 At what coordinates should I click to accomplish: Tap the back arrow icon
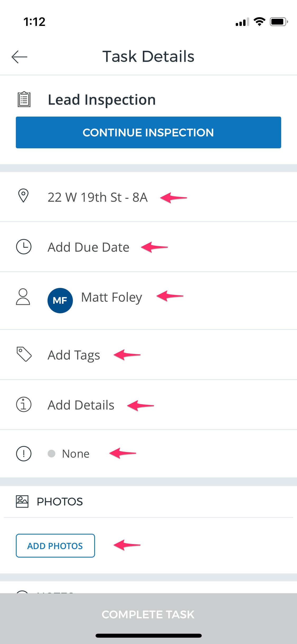(20, 57)
